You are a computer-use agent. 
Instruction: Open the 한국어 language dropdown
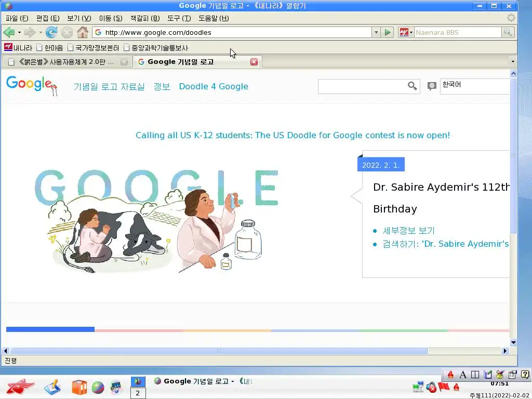pyautogui.click(x=475, y=86)
